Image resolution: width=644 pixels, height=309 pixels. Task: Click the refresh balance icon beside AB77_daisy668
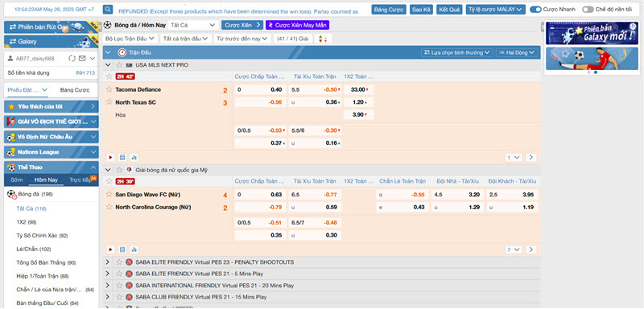72,59
